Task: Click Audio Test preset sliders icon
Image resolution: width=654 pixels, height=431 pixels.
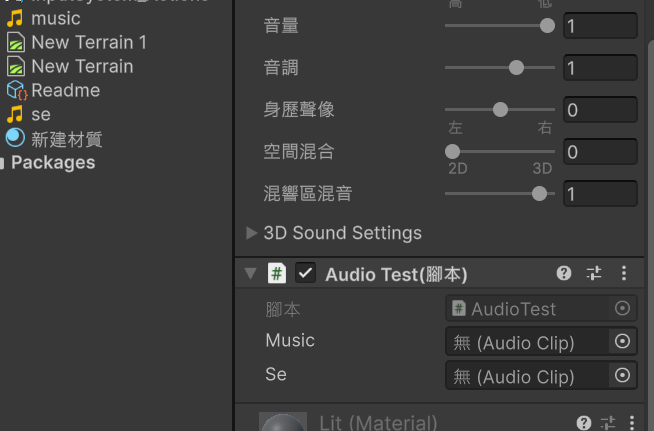Action: click(x=594, y=273)
